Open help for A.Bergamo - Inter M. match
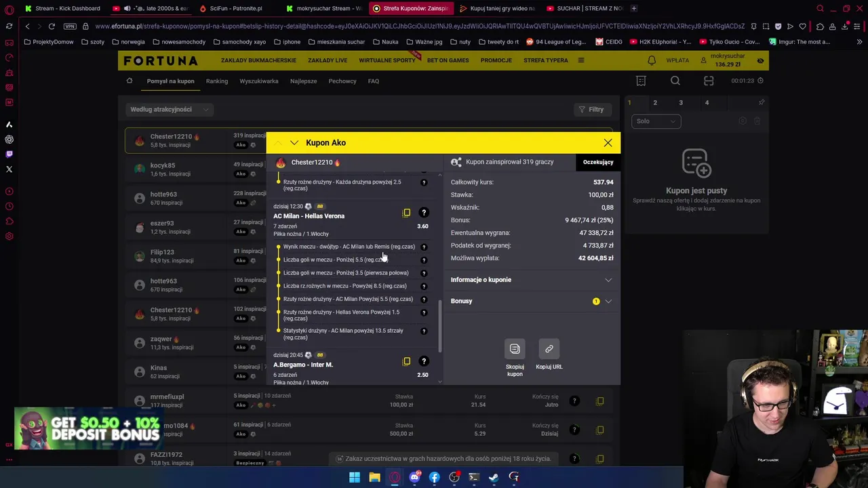868x488 pixels. click(424, 361)
